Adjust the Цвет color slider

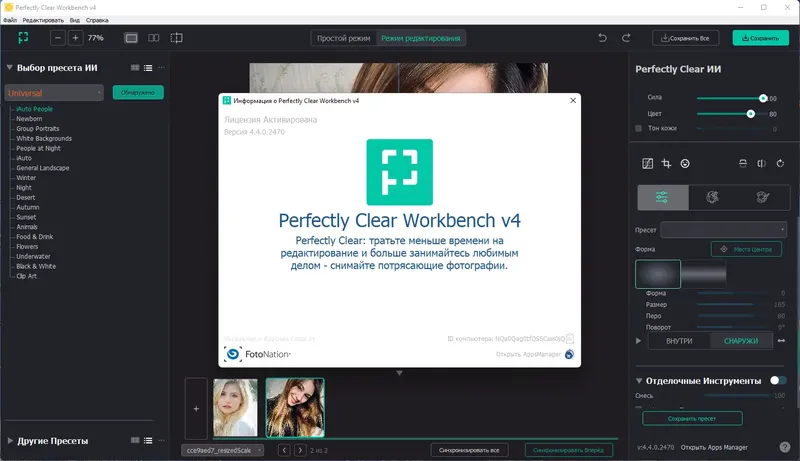click(732, 114)
